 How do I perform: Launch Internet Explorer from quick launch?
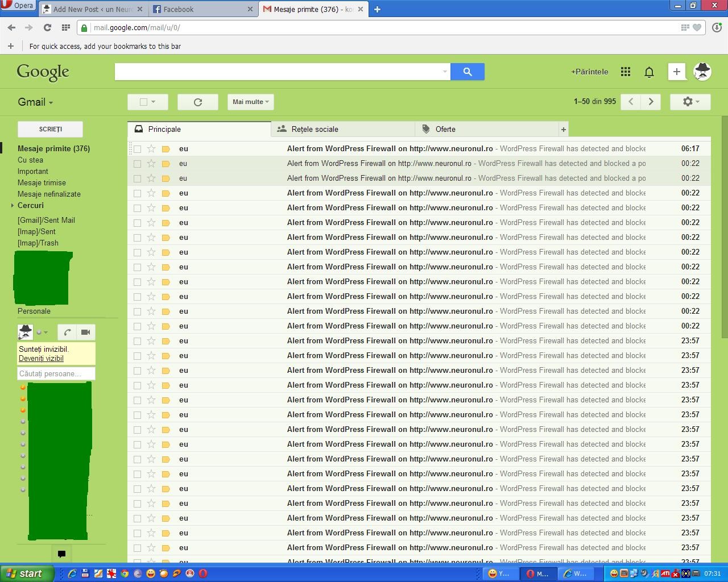(72, 573)
